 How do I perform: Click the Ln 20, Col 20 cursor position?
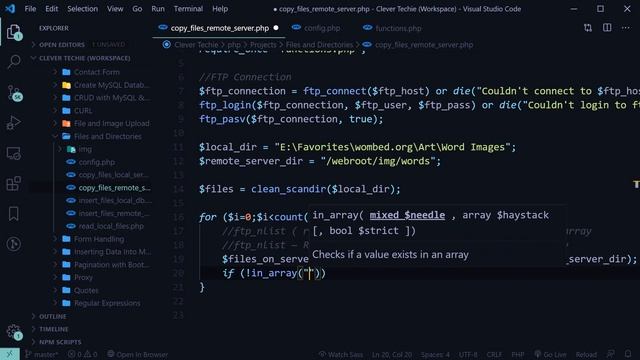[391, 354]
